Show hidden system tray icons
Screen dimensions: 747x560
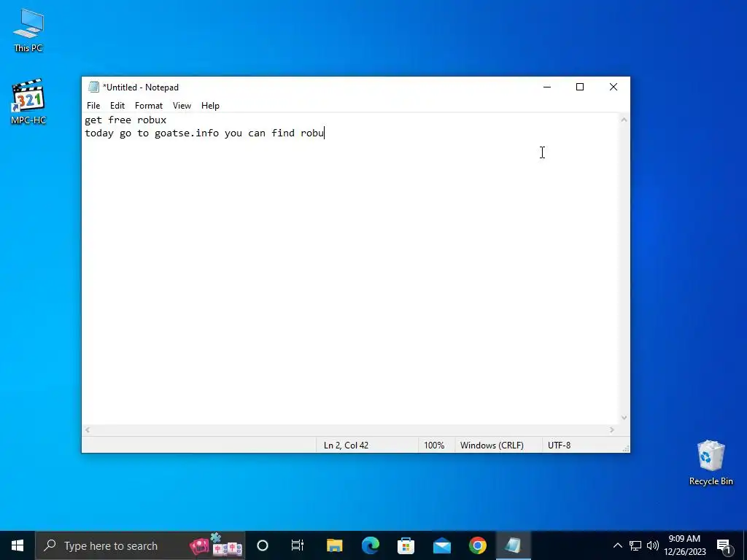click(617, 545)
